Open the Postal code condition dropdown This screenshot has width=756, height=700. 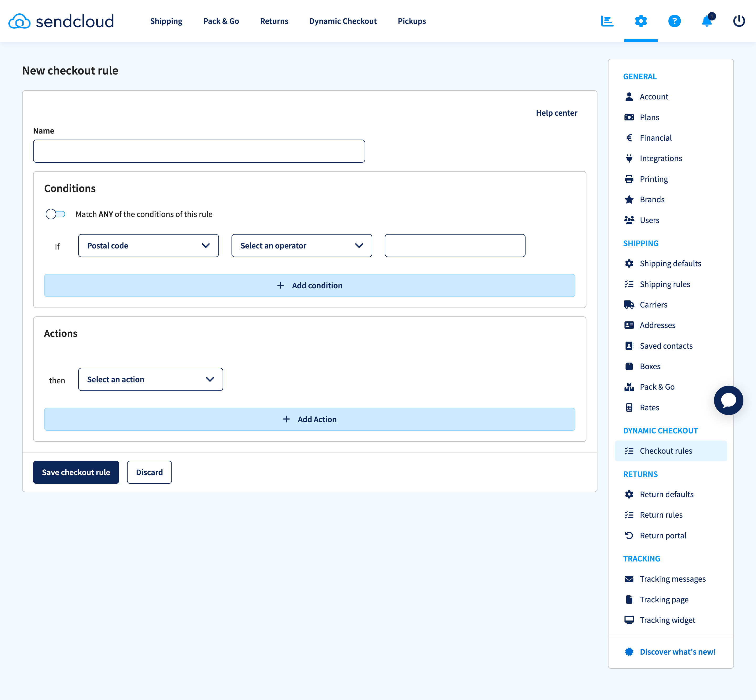pos(148,246)
